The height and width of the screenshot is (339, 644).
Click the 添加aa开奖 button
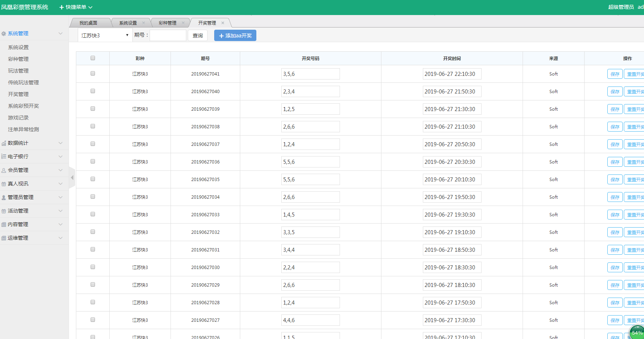click(x=235, y=36)
